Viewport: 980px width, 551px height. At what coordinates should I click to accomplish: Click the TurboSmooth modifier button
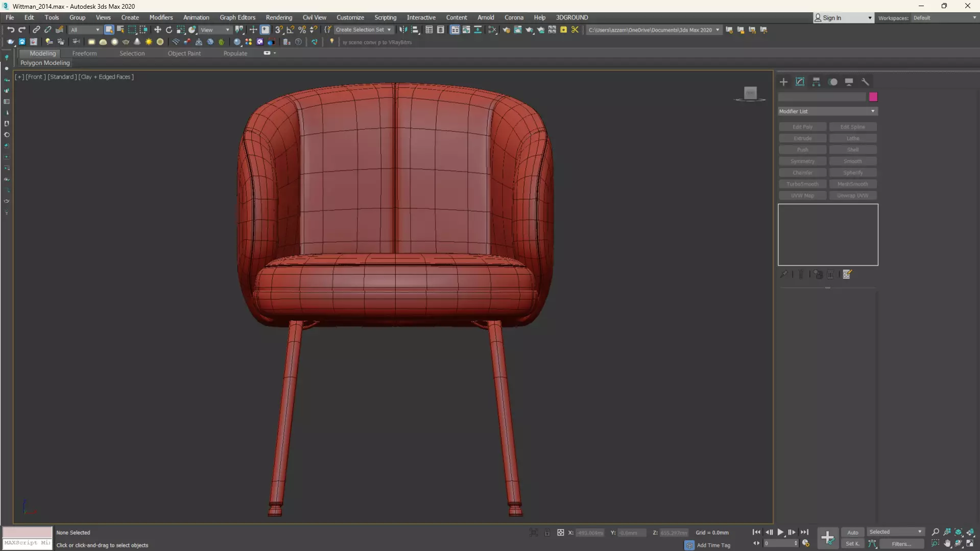[x=802, y=184]
